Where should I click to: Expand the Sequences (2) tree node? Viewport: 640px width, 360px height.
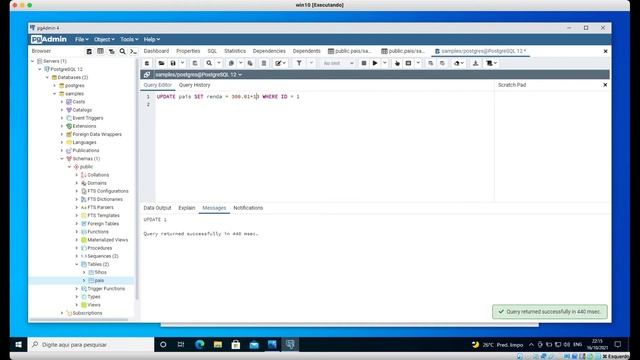pos(77,256)
